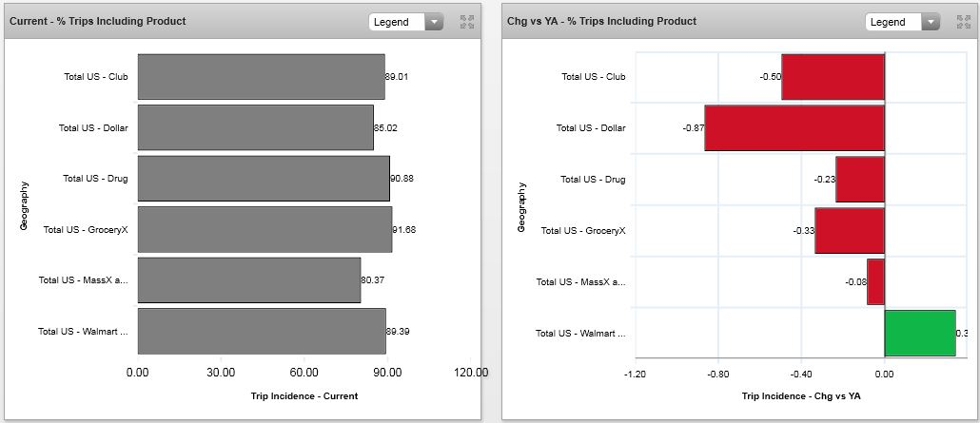Click the small red MassX bar at -0.08
The height and width of the screenshot is (423, 980).
pos(875,281)
